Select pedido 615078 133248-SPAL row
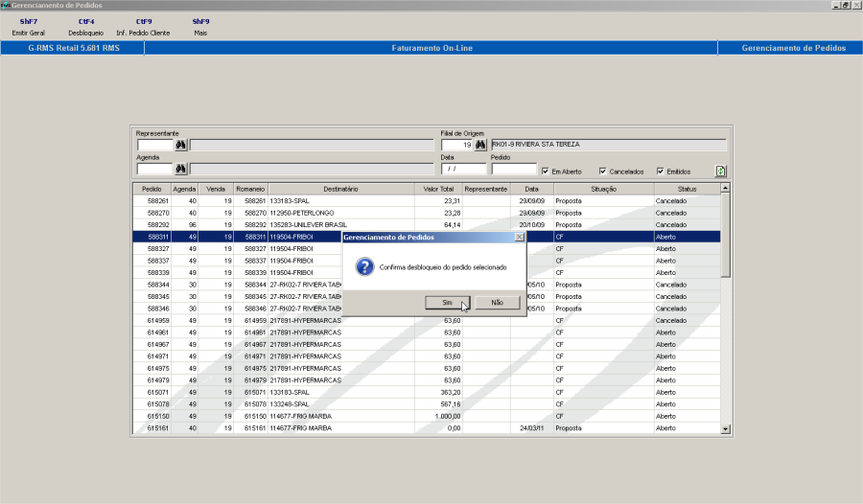Viewport: 863px width, 504px height. (427, 404)
